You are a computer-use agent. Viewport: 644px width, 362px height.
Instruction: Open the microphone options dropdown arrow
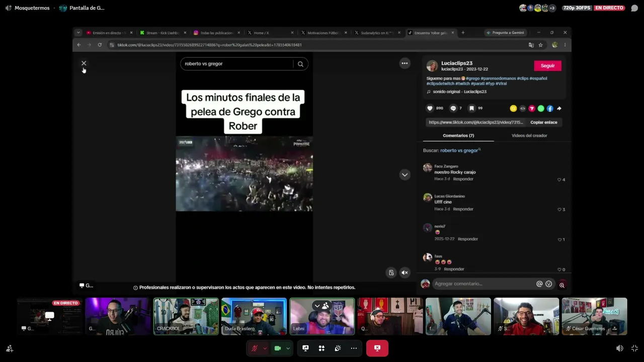coord(265,348)
